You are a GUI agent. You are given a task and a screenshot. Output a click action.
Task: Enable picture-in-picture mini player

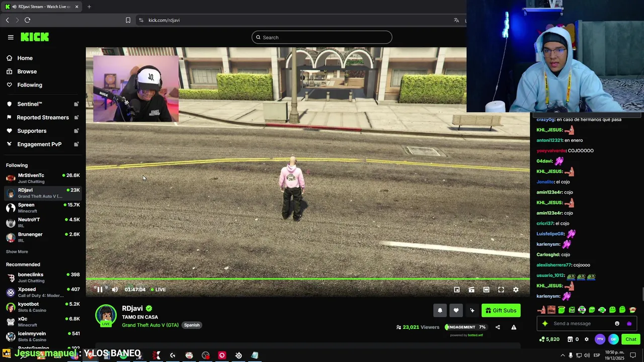[457, 290]
